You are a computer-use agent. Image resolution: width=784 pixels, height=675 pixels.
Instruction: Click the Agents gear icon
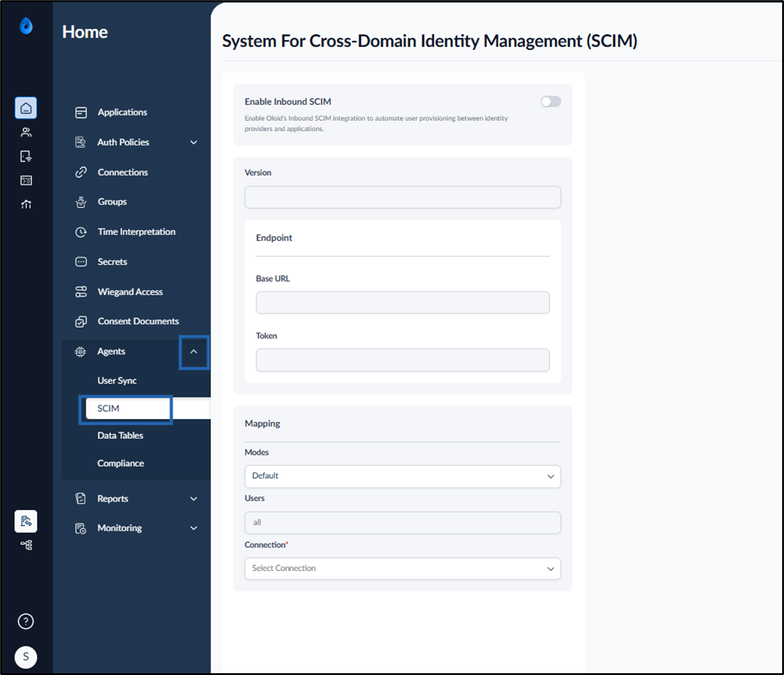click(x=81, y=352)
